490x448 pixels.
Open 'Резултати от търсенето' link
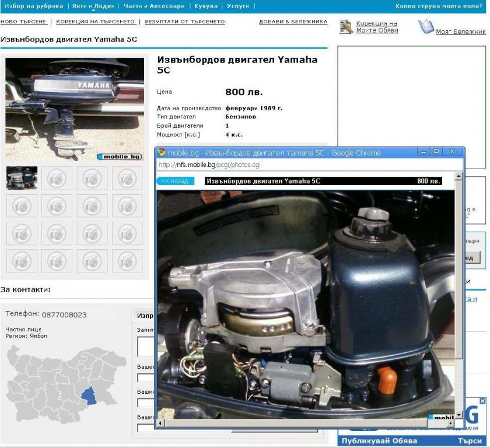(x=184, y=22)
